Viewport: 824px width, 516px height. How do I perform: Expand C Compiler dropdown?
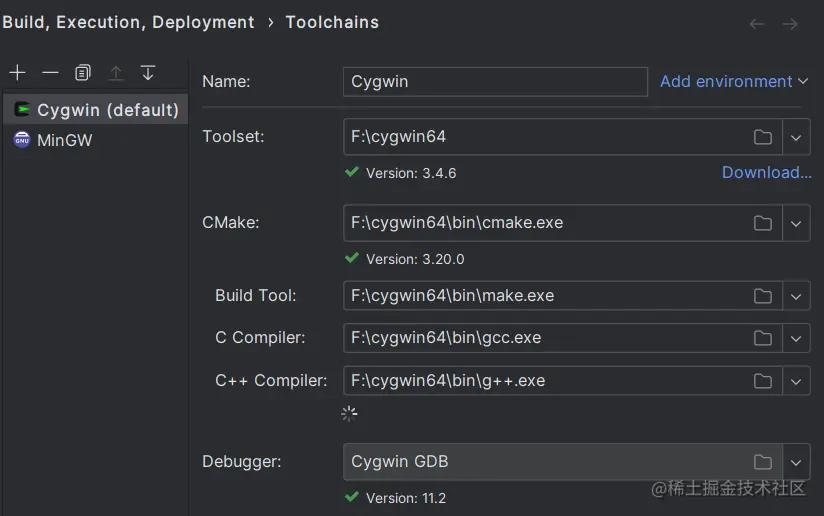click(x=796, y=338)
